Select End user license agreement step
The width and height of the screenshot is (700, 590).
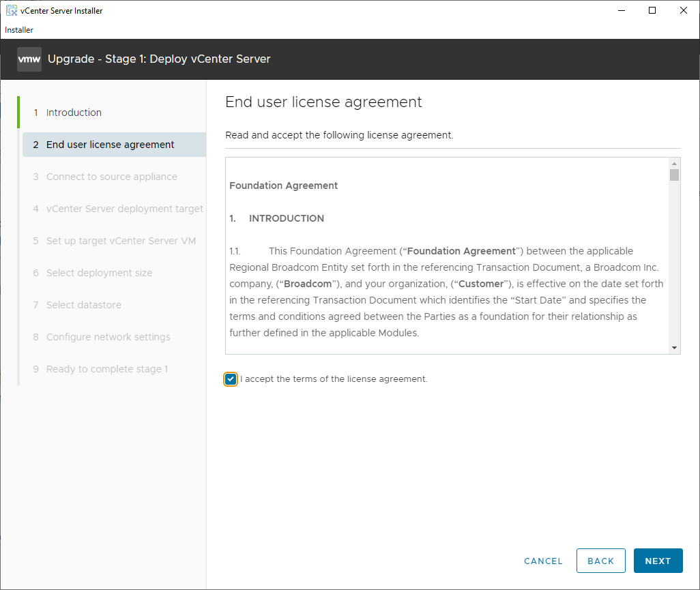point(110,145)
